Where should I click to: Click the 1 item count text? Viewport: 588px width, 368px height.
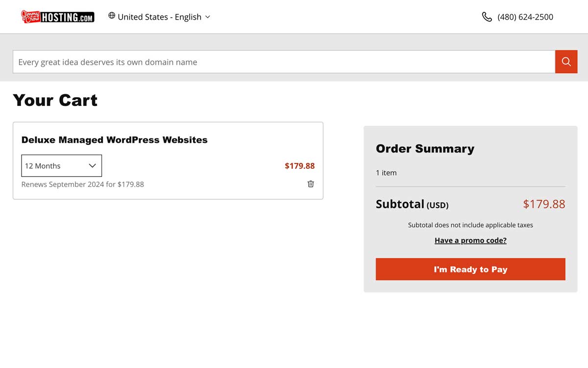tap(386, 173)
